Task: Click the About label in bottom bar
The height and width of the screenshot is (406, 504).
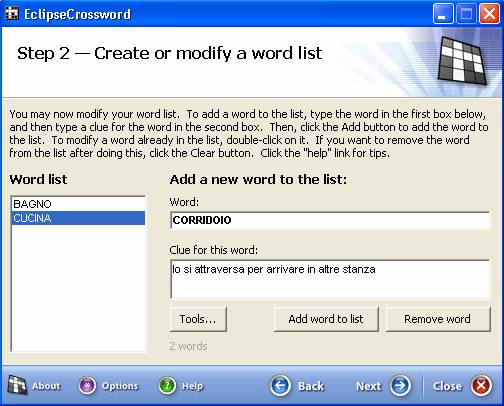Action: [x=46, y=386]
